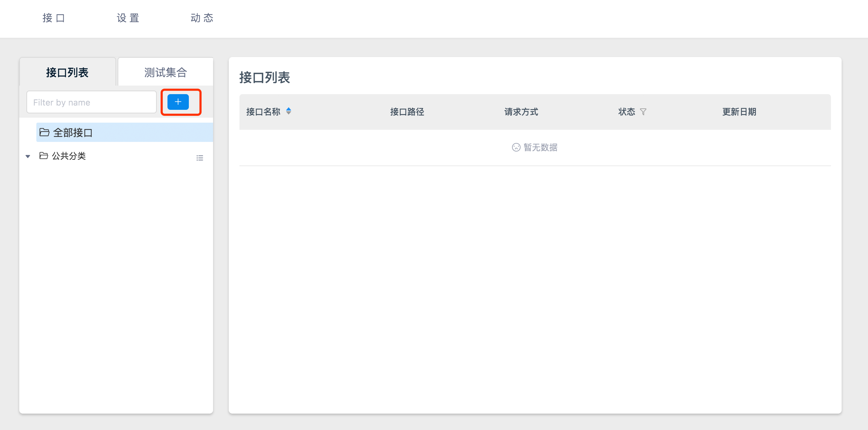This screenshot has height=430, width=868.
Task: Open the 接口 top navigation item
Action: pyautogui.click(x=53, y=18)
